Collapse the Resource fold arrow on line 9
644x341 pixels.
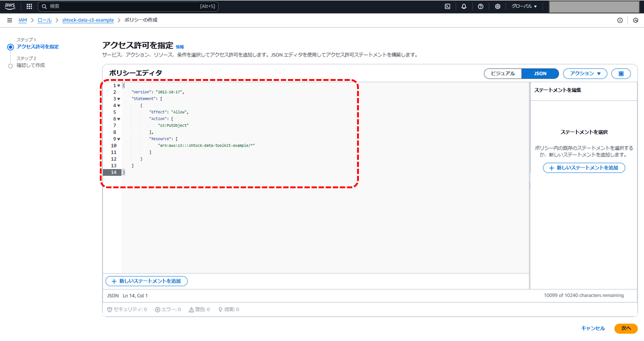click(x=119, y=139)
